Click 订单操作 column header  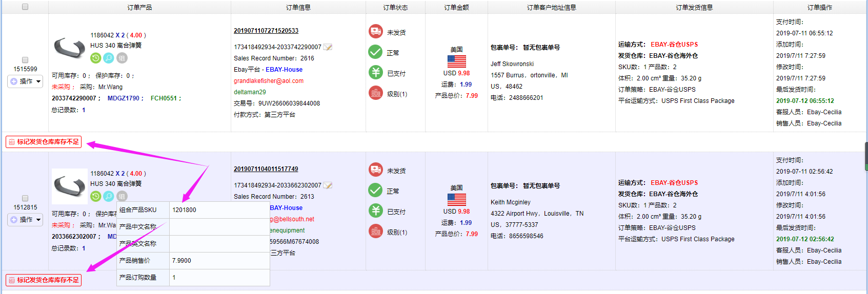tap(820, 7)
